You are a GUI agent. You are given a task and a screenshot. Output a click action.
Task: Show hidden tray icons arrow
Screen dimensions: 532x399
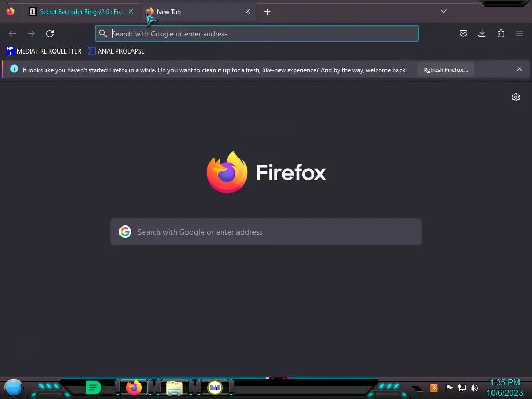click(x=417, y=389)
